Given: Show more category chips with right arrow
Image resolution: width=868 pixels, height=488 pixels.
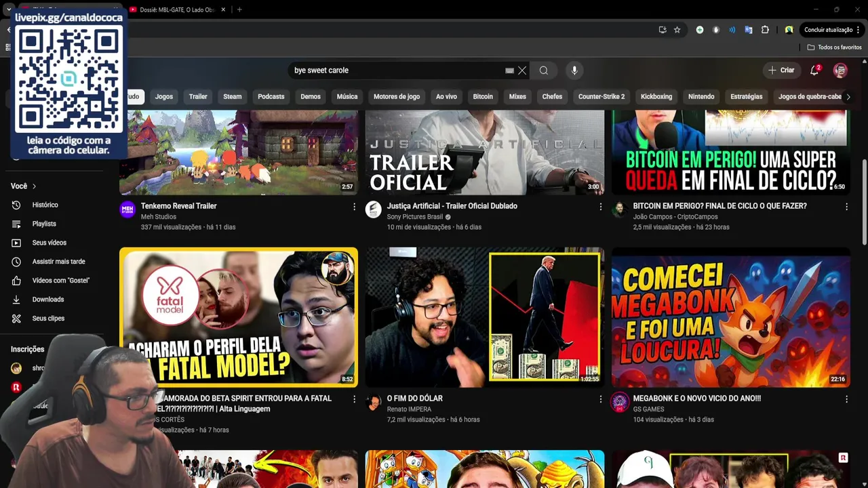Looking at the screenshot, I should [848, 97].
